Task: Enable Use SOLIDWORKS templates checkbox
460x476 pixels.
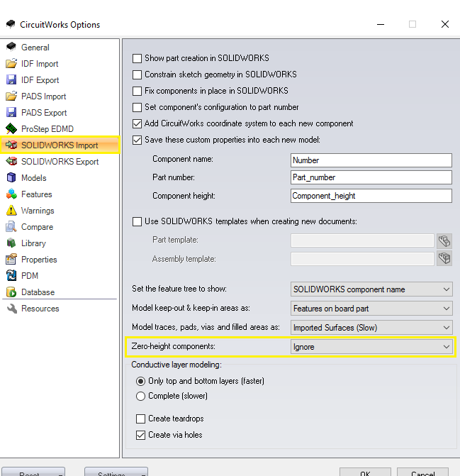Action: click(137, 221)
